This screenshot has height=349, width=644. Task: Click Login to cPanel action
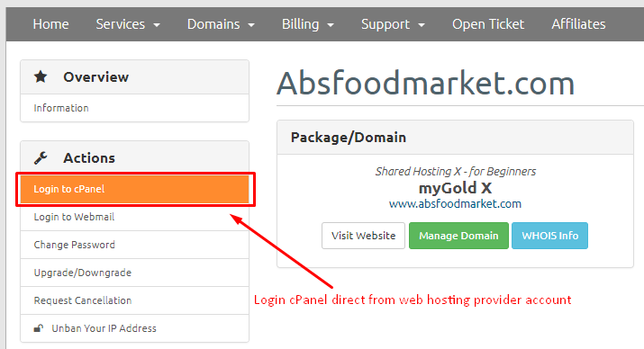pyautogui.click(x=135, y=189)
